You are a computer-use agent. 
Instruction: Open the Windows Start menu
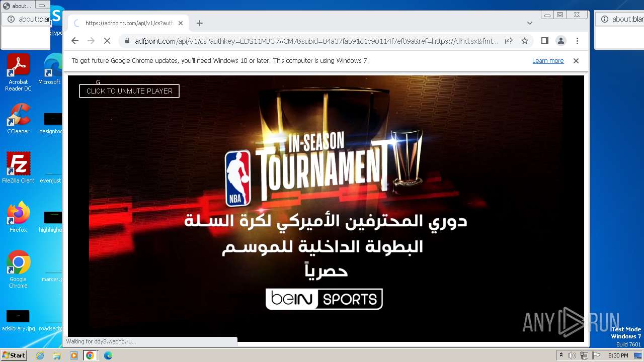click(14, 355)
